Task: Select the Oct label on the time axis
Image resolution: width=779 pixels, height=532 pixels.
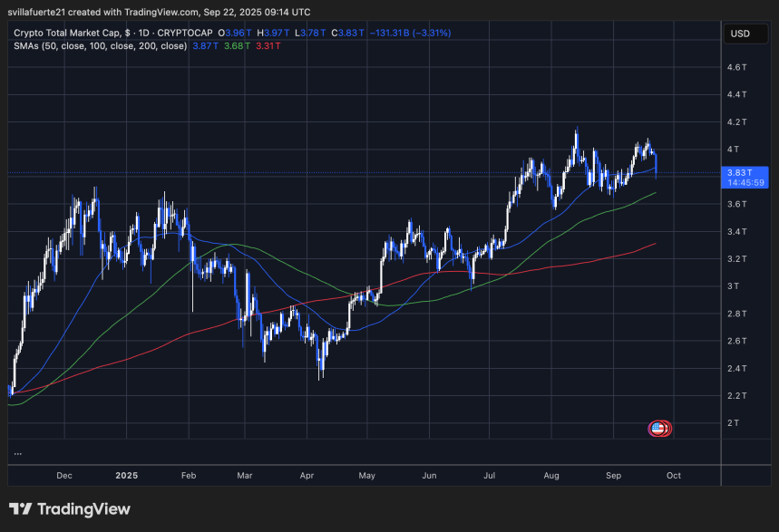Action: click(x=673, y=475)
